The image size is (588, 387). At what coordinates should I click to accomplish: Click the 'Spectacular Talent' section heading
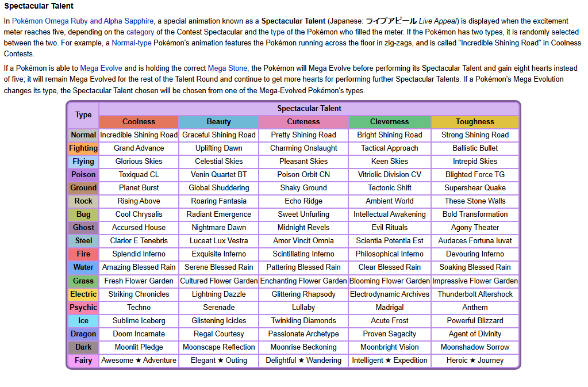click(x=39, y=6)
